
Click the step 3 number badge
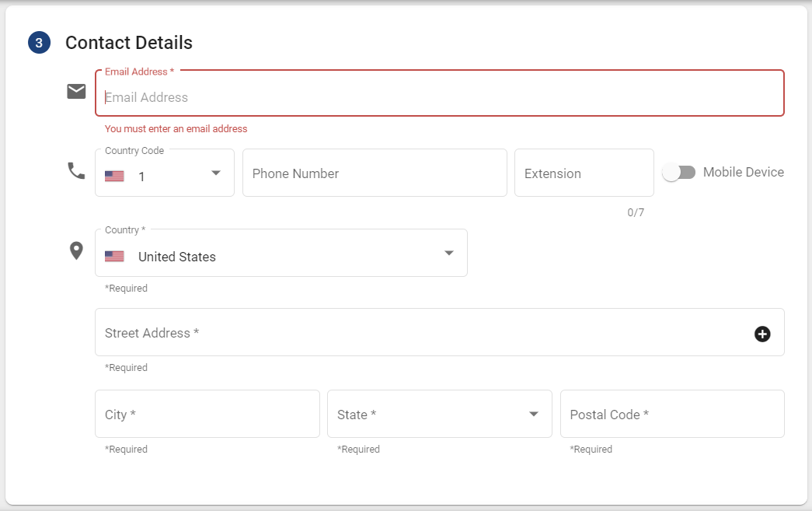click(39, 43)
